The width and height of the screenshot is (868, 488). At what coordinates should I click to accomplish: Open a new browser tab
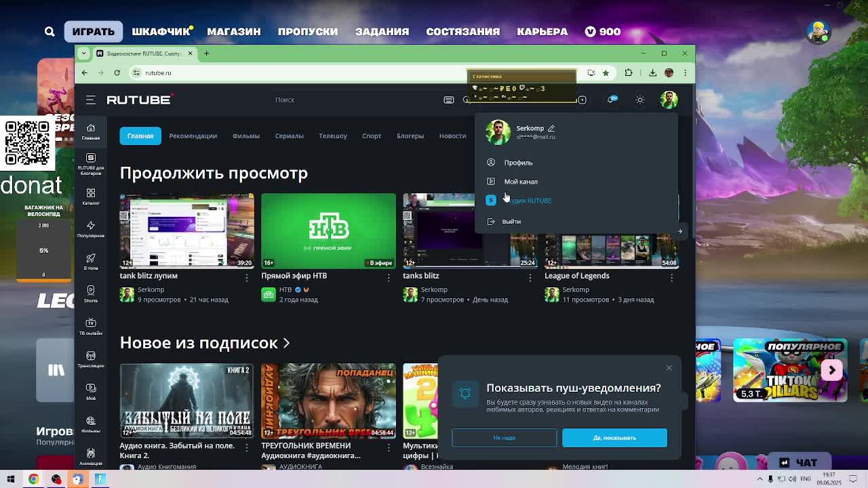[207, 53]
